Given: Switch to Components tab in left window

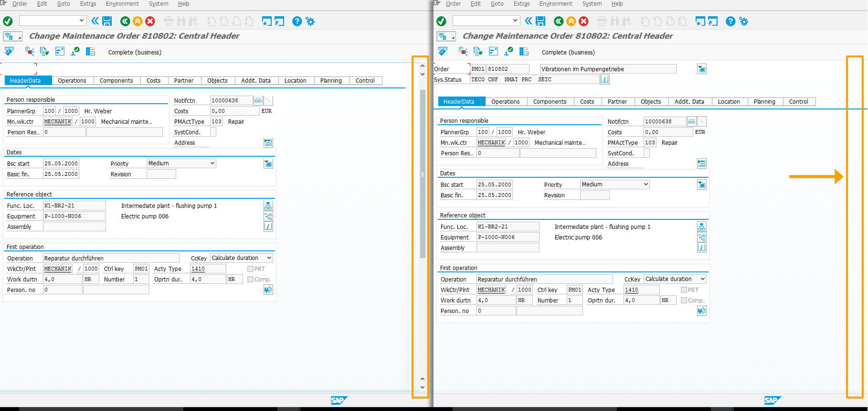Looking at the screenshot, I should tap(116, 81).
